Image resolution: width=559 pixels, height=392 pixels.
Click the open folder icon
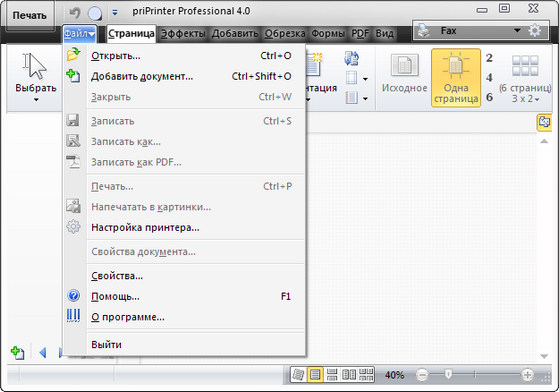coord(73,55)
